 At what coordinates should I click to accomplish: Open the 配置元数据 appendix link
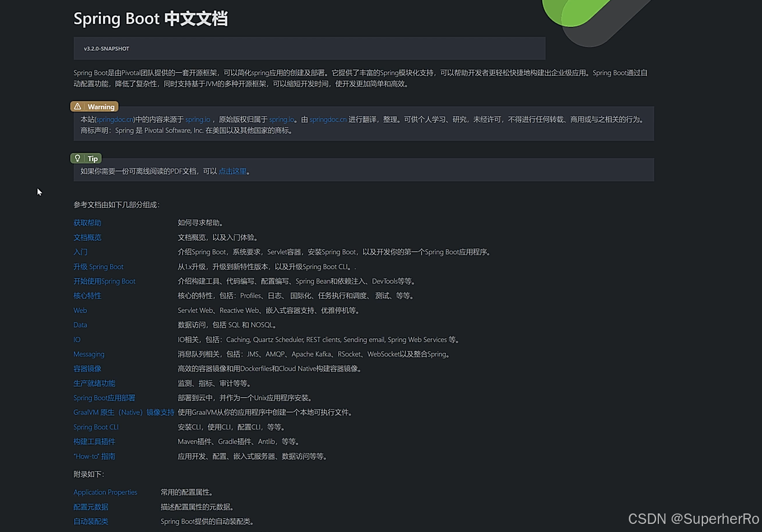click(x=91, y=507)
